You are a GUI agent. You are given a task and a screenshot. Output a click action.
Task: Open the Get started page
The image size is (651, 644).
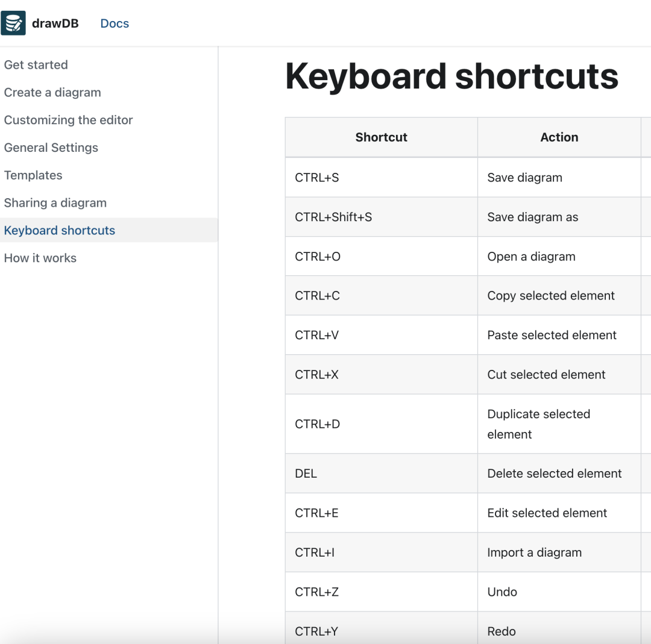tap(36, 64)
